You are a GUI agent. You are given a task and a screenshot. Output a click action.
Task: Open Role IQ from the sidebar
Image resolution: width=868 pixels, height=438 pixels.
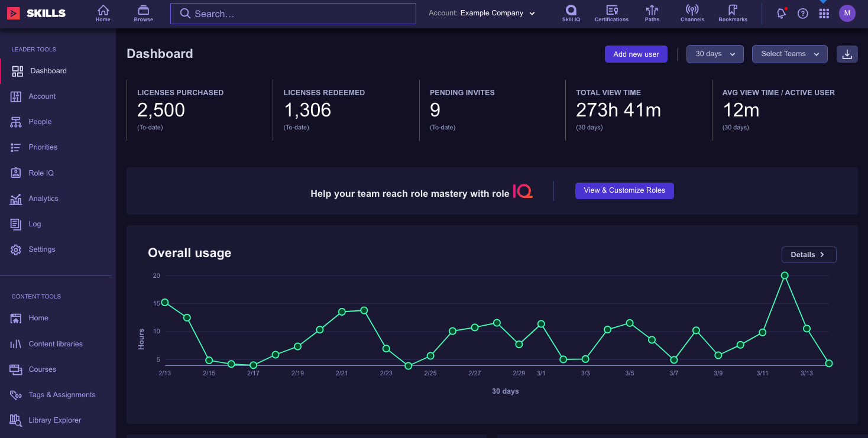[42, 173]
